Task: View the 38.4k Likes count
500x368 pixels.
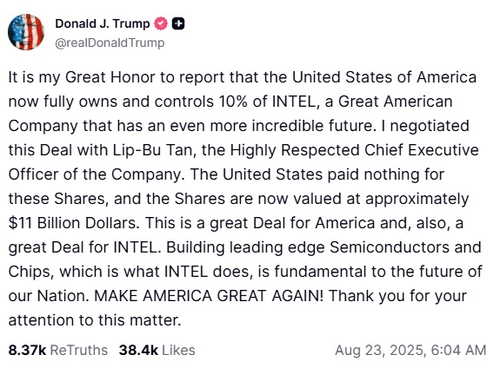Action: pyautogui.click(x=138, y=350)
